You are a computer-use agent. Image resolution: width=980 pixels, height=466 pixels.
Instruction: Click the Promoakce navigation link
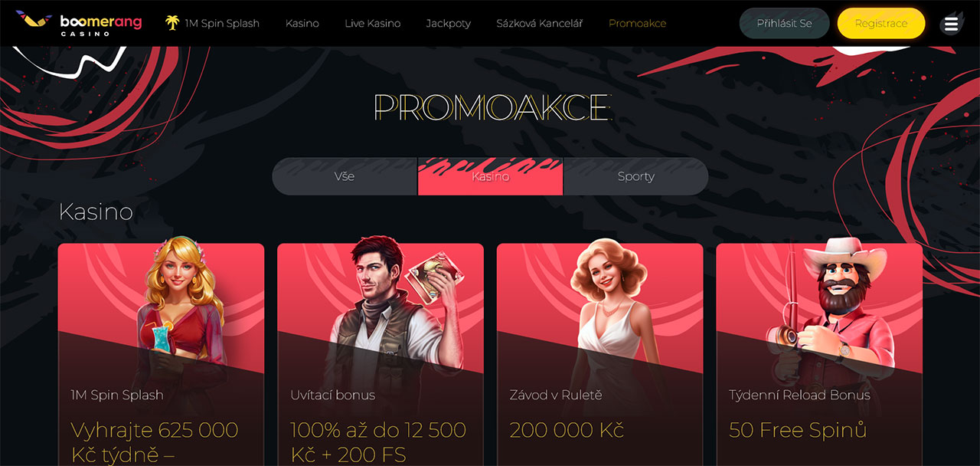pos(637,23)
